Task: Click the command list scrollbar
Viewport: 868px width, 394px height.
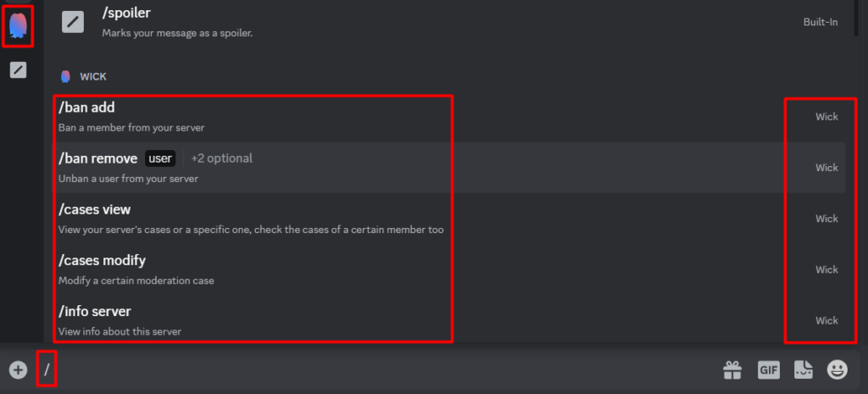Action: [856, 18]
